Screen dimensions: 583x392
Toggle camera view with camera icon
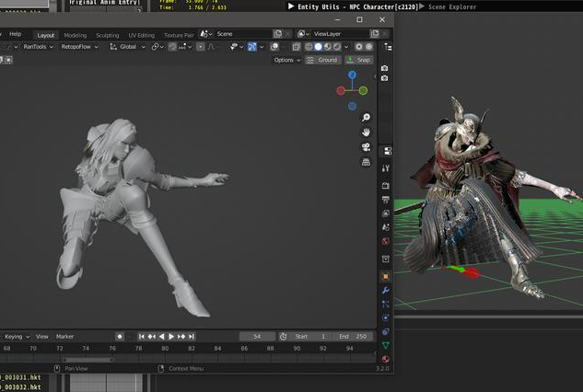pos(366,147)
